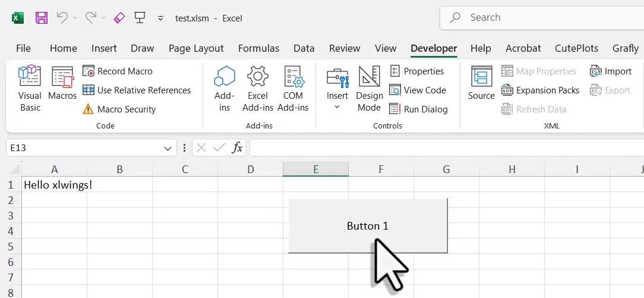Viewport: 644px width, 298px height.
Task: Toggle Use Relative References
Action: [137, 90]
